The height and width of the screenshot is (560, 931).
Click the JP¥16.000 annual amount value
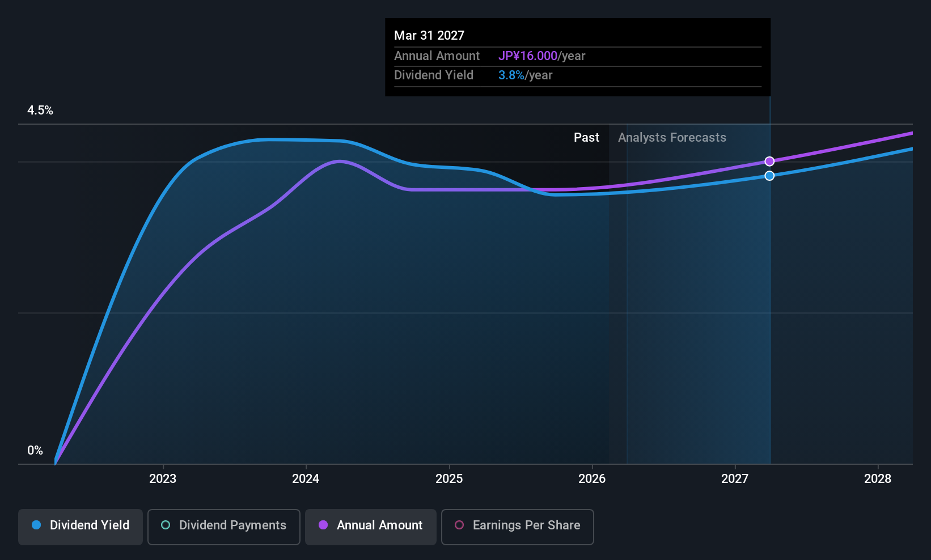pyautogui.click(x=528, y=56)
